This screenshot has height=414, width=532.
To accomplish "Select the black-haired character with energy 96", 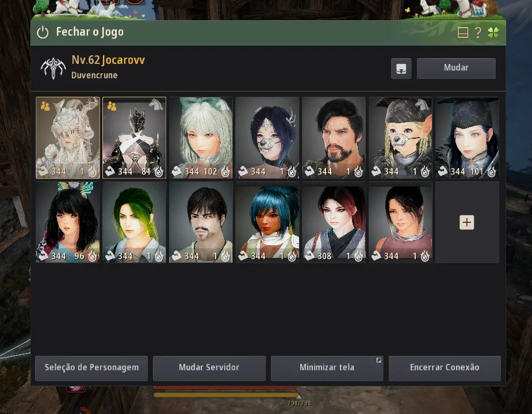I will 68,222.
